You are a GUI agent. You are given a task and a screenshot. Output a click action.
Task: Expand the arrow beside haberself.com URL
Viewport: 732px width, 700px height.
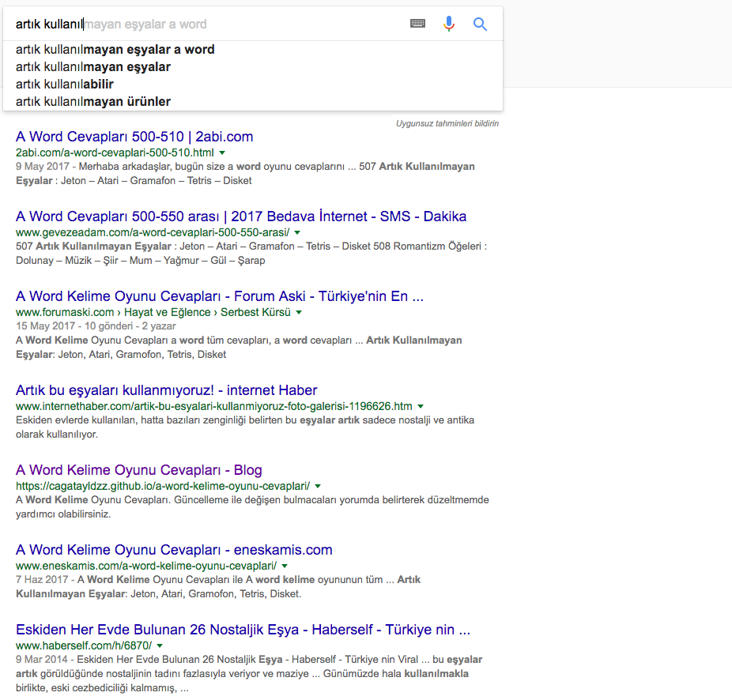click(x=160, y=645)
